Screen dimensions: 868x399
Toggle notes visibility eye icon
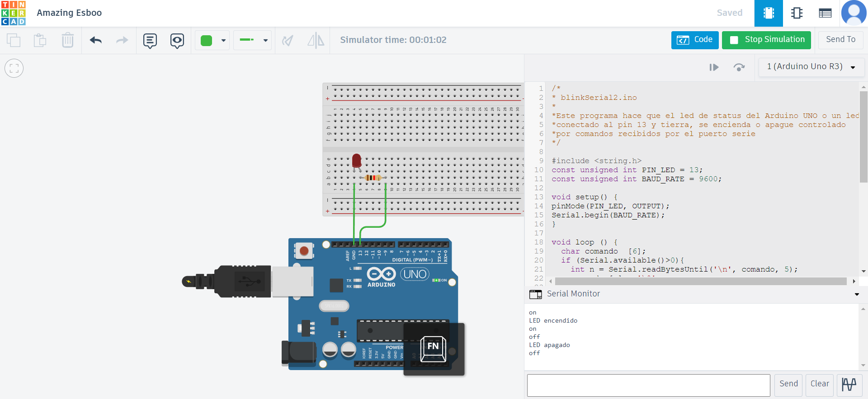[177, 41]
